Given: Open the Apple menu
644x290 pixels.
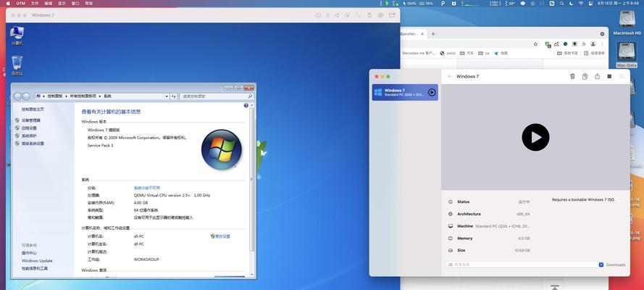Looking at the screenshot, I should click(x=8, y=4).
